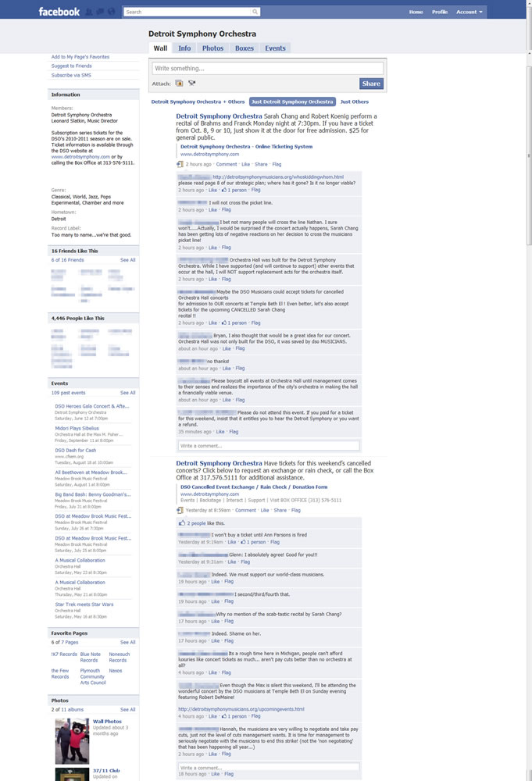Click 'Add to My Page's Favorites'

click(80, 57)
